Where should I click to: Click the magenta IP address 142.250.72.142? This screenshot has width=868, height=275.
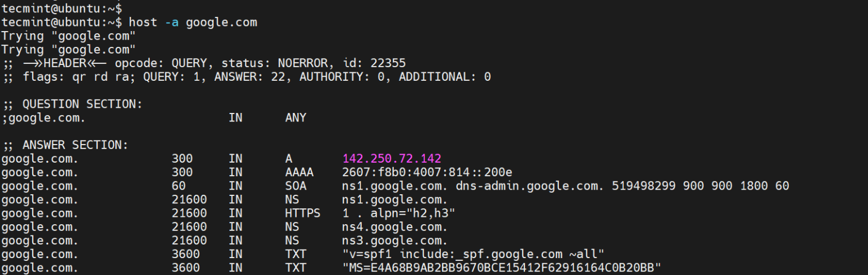click(x=392, y=159)
